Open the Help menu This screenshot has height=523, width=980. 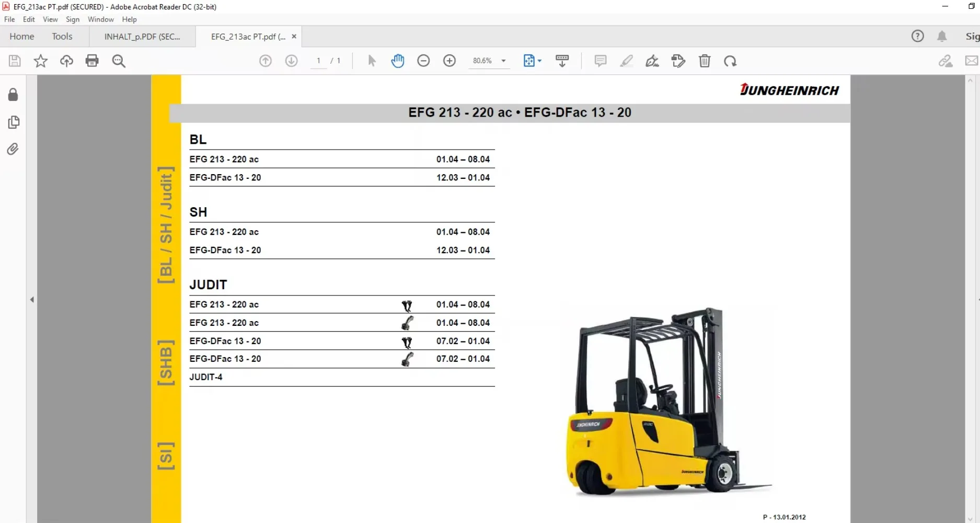[129, 19]
